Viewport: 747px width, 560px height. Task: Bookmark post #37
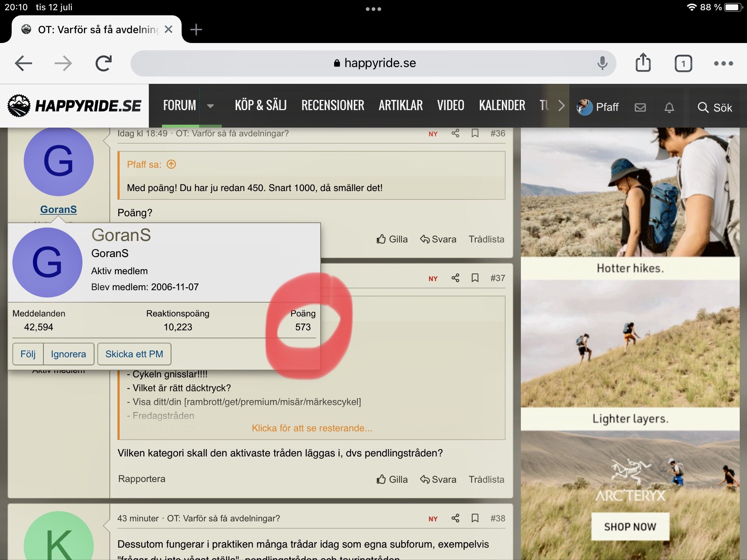pyautogui.click(x=475, y=278)
